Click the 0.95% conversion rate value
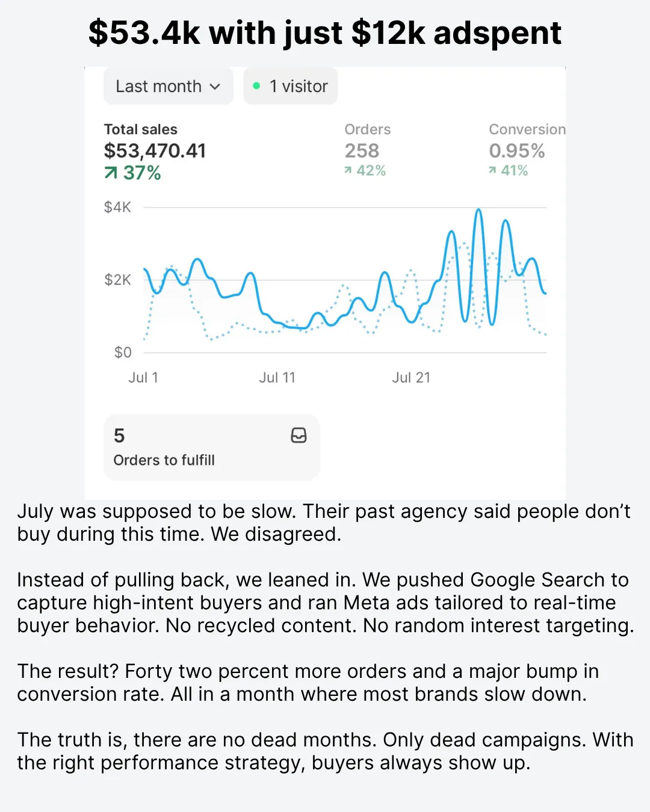This screenshot has width=650, height=812. click(x=516, y=150)
